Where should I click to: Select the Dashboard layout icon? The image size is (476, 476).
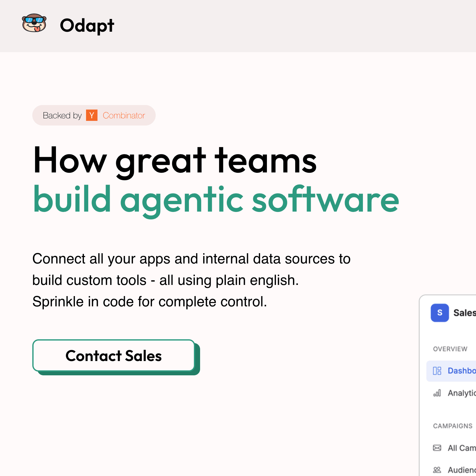pos(437,371)
